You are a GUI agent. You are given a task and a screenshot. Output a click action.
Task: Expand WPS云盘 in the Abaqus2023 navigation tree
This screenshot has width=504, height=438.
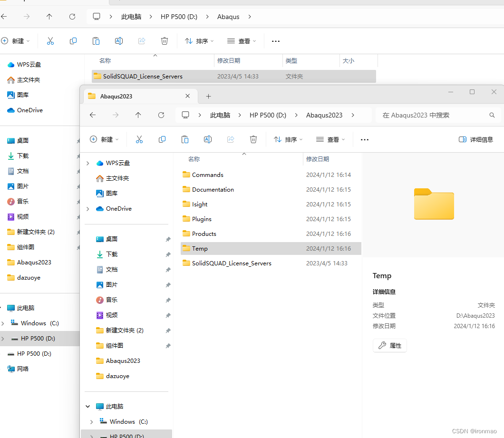tap(88, 164)
